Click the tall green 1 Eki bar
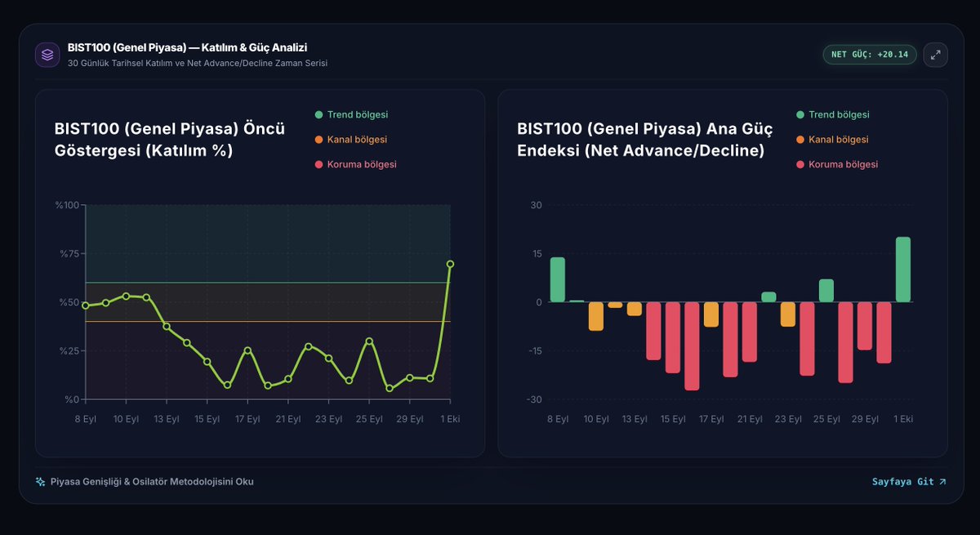Screen dimensions: 980x535 pyautogui.click(x=903, y=270)
